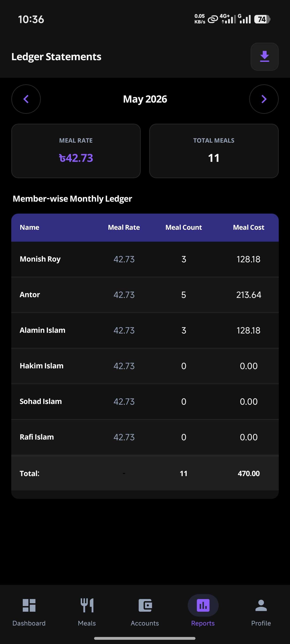The width and height of the screenshot is (290, 644).
Task: Tap the Meal Count column header
Action: (183, 227)
